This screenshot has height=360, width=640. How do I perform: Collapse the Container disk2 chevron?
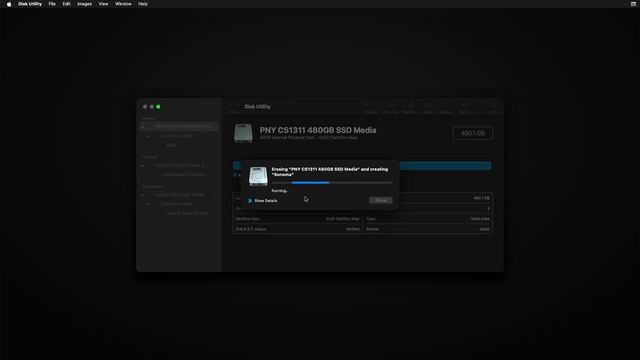[x=148, y=204]
